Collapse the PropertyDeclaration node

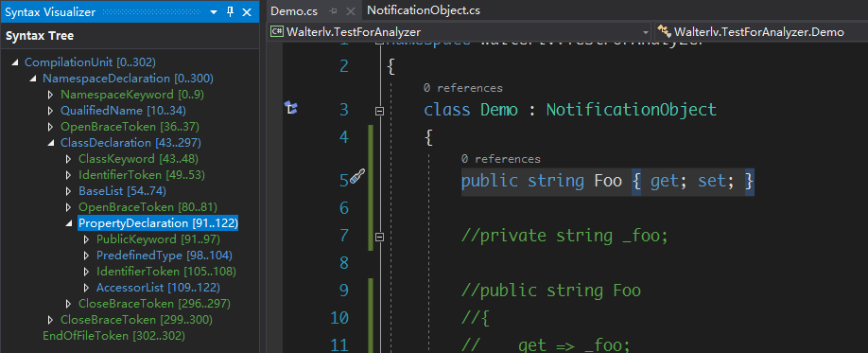click(69, 223)
